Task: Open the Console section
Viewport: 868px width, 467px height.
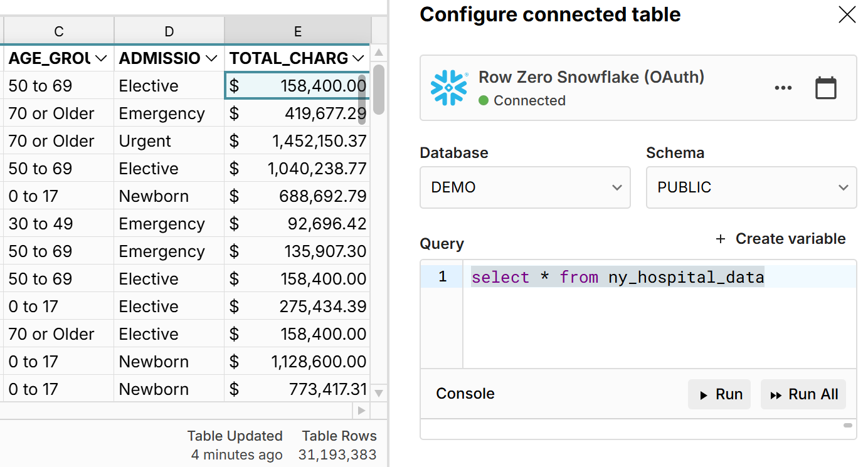Action: coord(465,394)
